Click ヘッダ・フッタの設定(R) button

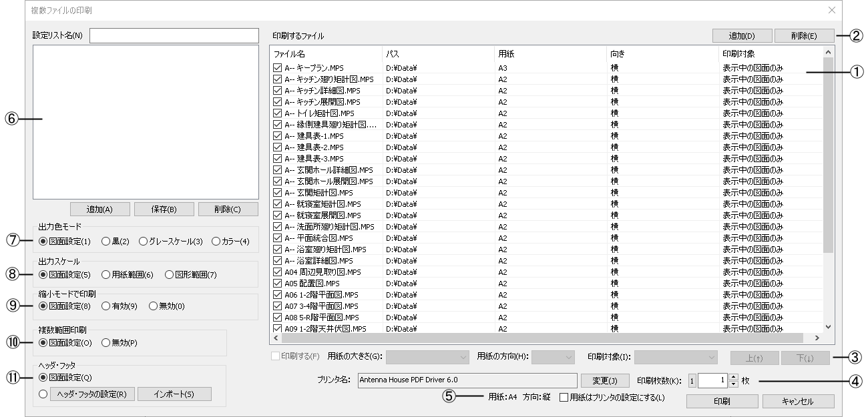92,393
